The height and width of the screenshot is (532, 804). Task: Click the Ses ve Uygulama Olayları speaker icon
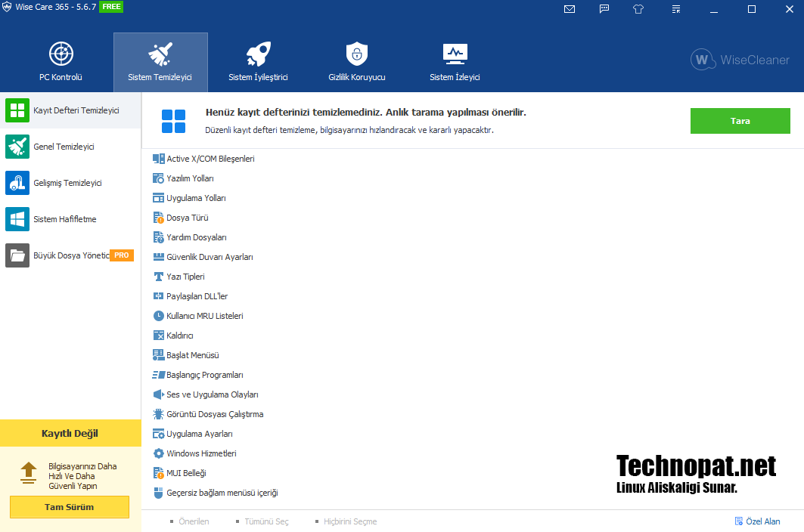point(158,394)
